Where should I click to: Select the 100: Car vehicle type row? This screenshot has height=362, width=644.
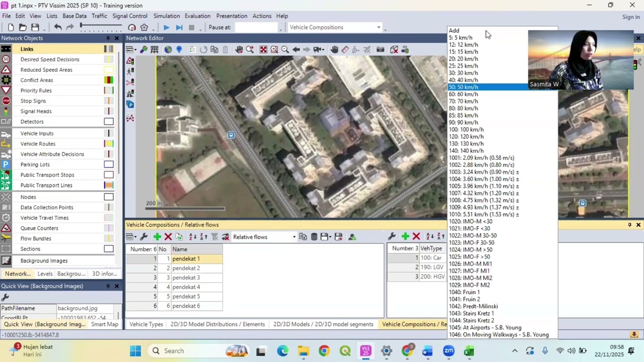click(417, 258)
